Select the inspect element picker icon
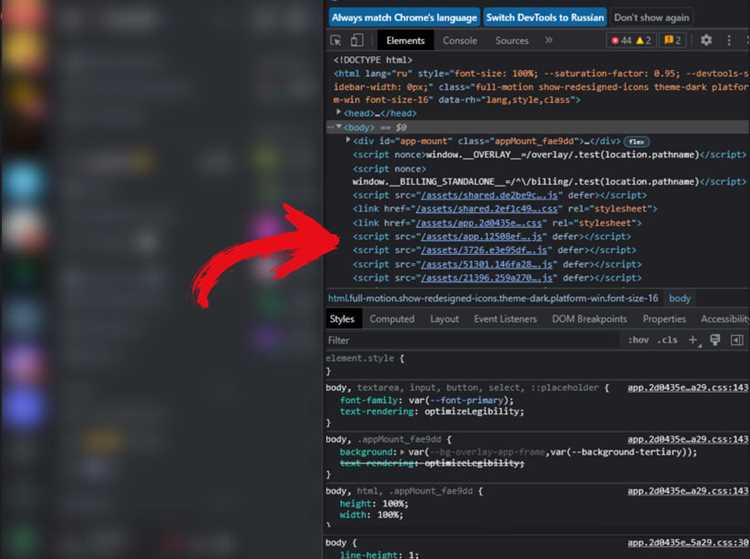The image size is (750, 559). tap(336, 41)
